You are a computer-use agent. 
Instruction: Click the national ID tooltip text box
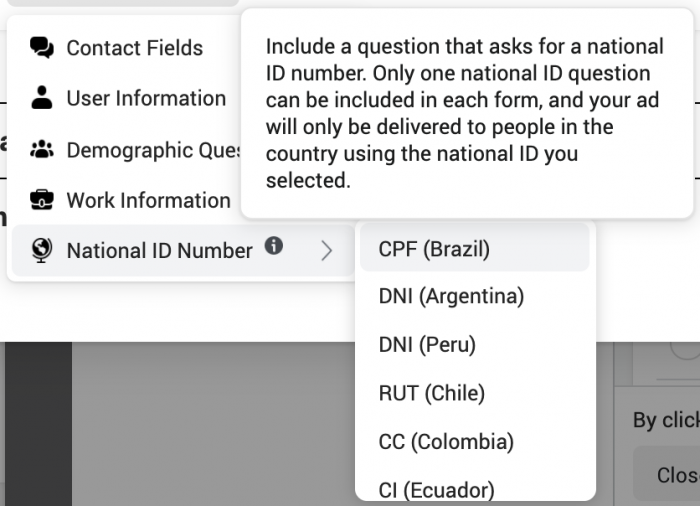[x=467, y=113]
